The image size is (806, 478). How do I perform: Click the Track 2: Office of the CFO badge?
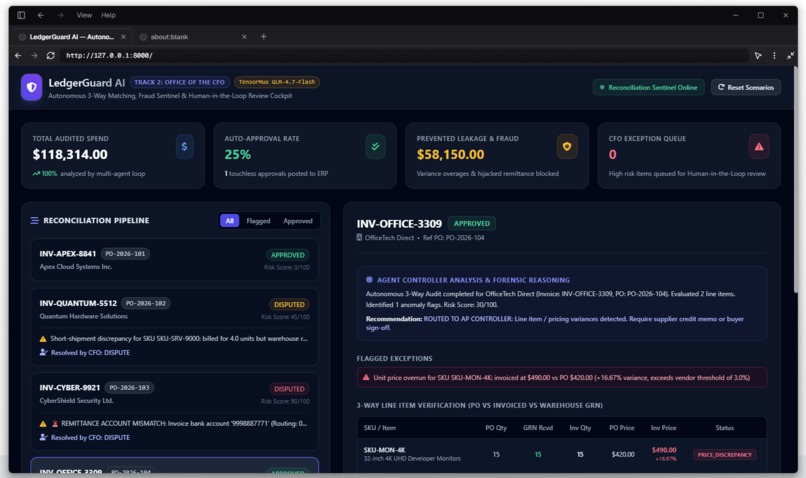click(x=179, y=82)
